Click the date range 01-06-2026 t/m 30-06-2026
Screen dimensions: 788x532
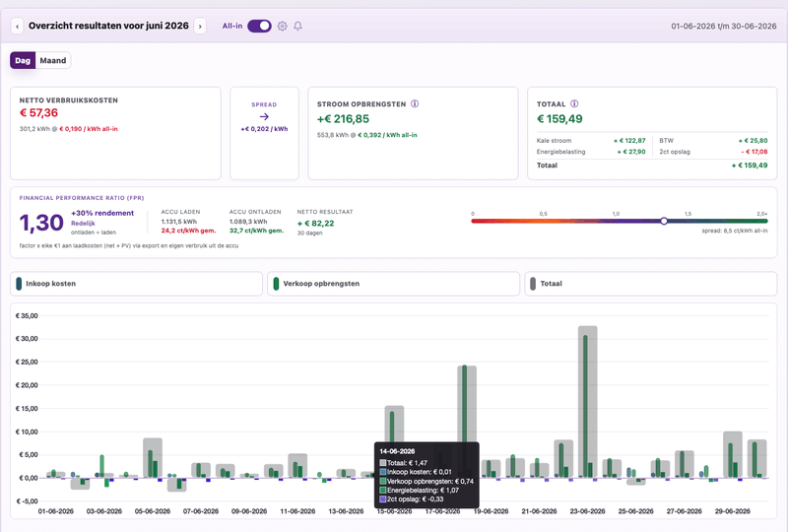pos(724,27)
